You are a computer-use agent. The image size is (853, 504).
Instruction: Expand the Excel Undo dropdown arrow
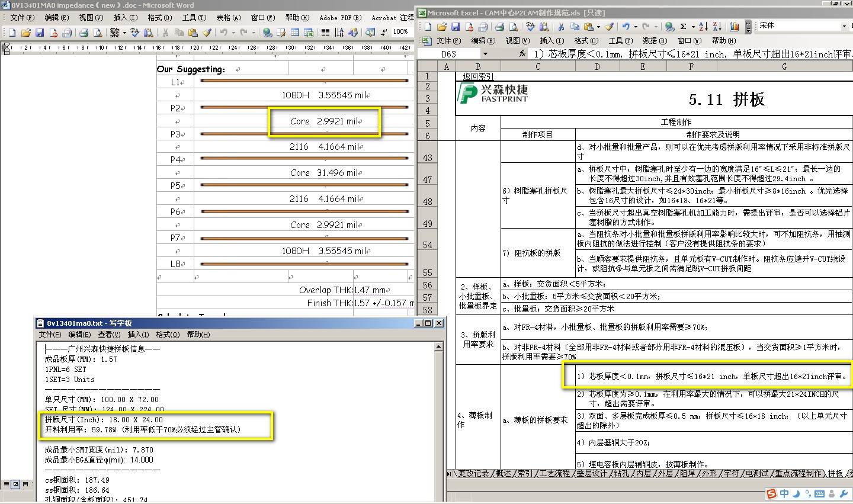pos(636,27)
